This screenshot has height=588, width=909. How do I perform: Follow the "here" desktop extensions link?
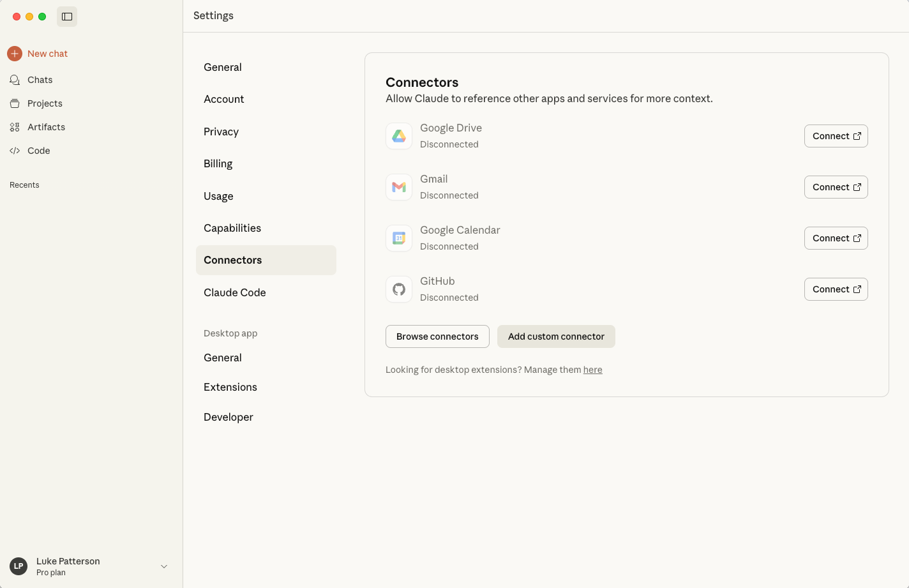pyautogui.click(x=592, y=370)
